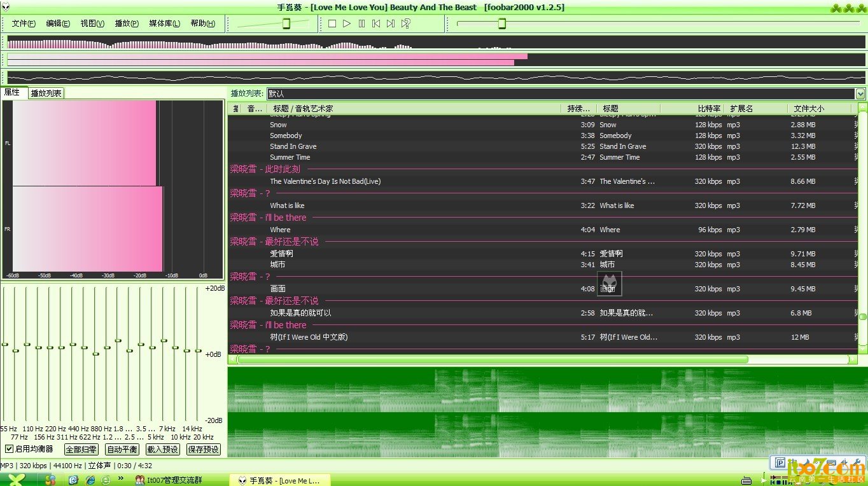
Task: Click the keyboard icon in system tray
Action: [746, 480]
